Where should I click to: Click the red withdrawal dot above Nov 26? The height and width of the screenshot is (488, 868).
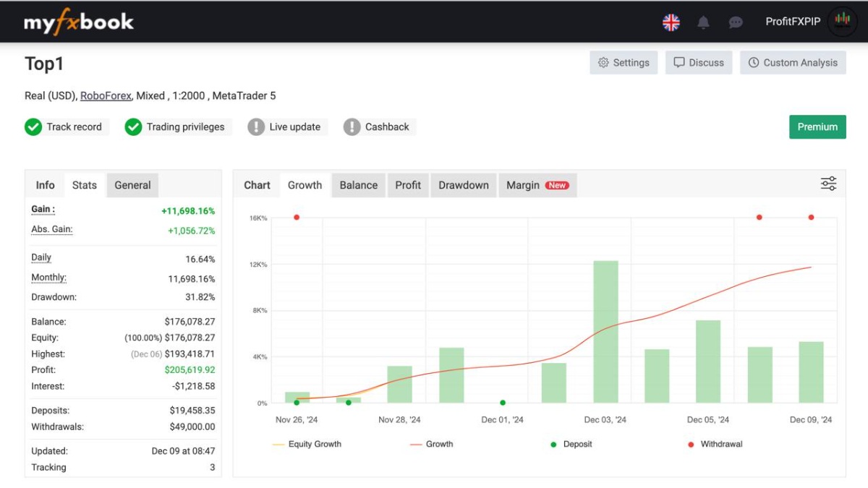coord(297,217)
